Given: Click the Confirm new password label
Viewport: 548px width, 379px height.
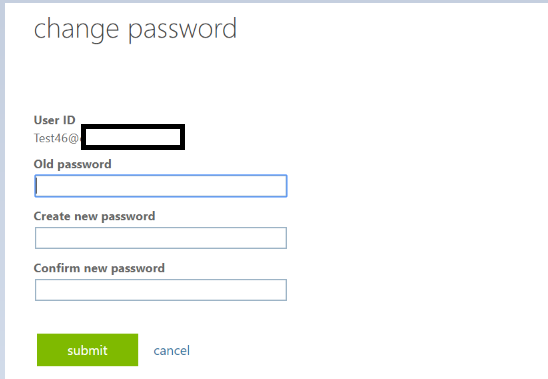Looking at the screenshot, I should click(x=99, y=268).
